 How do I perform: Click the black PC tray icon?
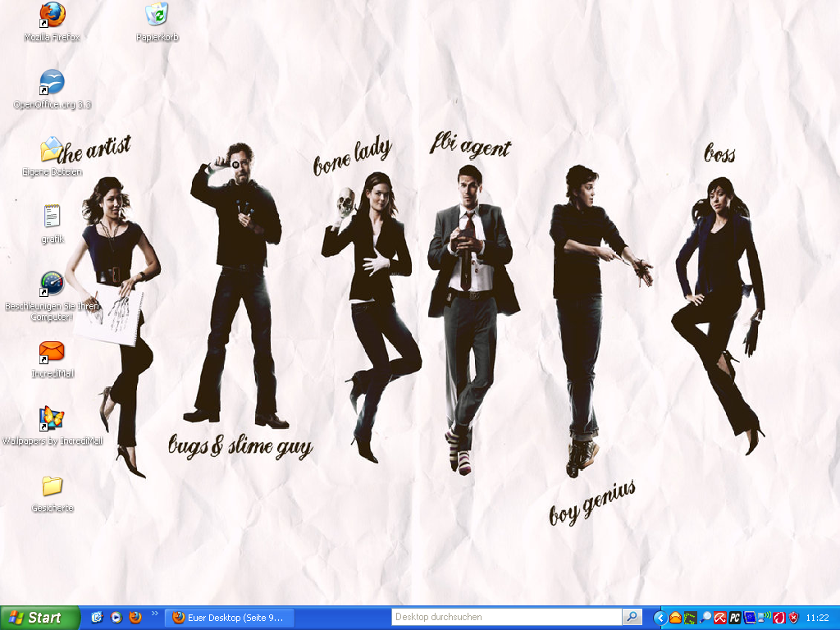tap(735, 618)
